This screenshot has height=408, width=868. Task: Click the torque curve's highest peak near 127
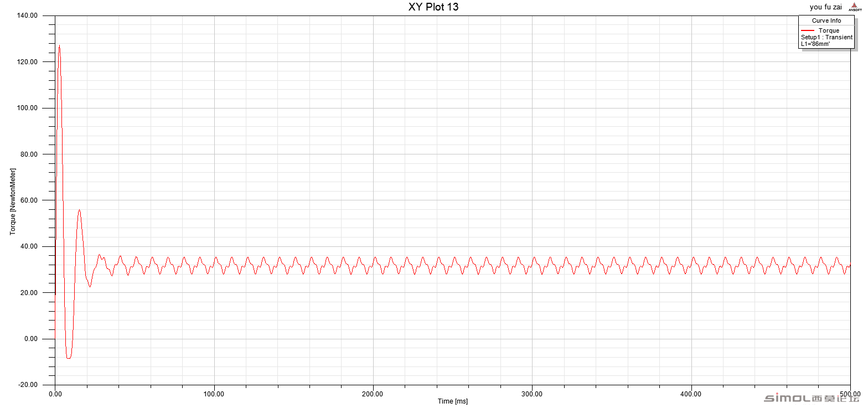pyautogui.click(x=59, y=46)
